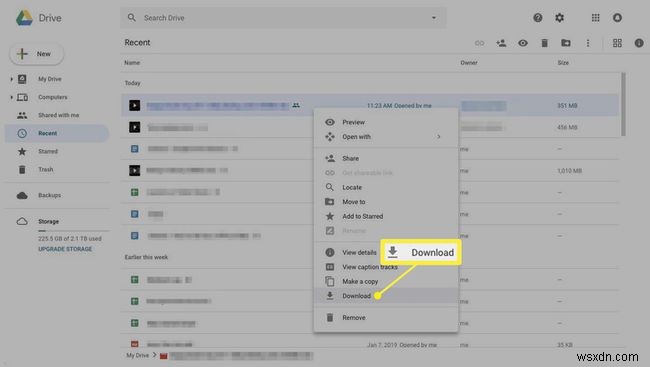The width and height of the screenshot is (650, 367).
Task: Click the toolbar Preview eye icon
Action: [x=523, y=43]
